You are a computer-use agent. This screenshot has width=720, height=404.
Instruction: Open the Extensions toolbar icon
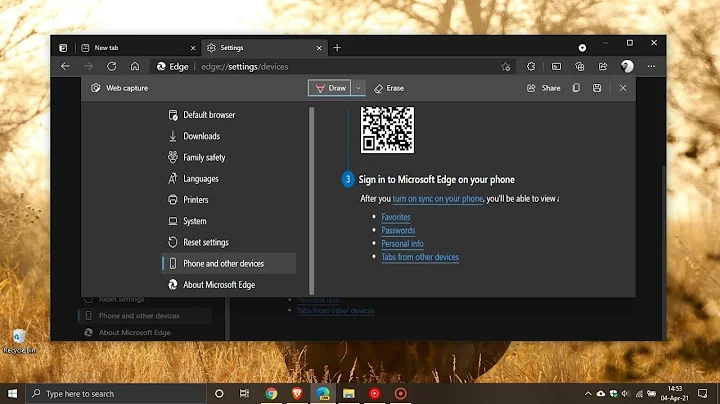coord(531,67)
